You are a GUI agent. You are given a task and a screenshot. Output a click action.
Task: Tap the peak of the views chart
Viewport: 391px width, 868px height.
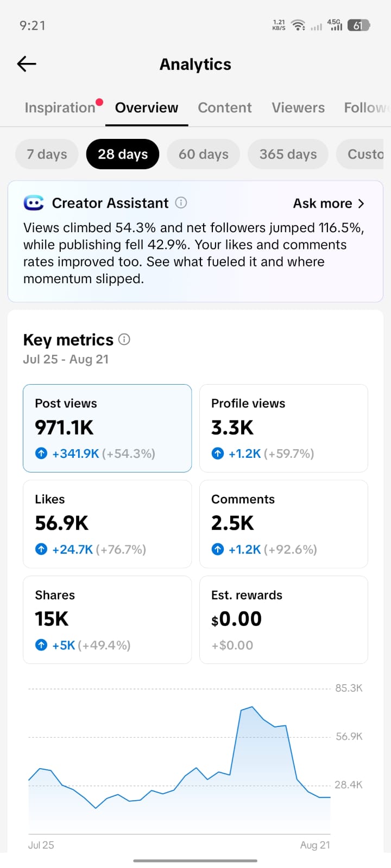click(251, 707)
